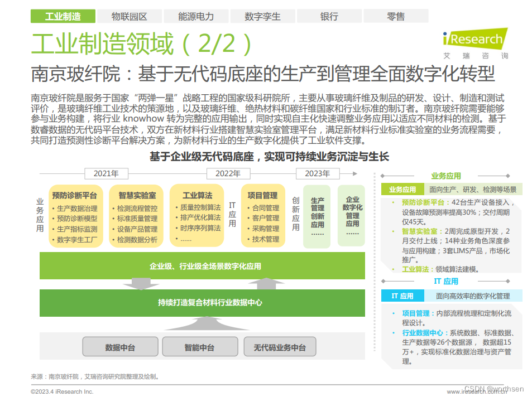Click 排产优化算法 list item

200,217
